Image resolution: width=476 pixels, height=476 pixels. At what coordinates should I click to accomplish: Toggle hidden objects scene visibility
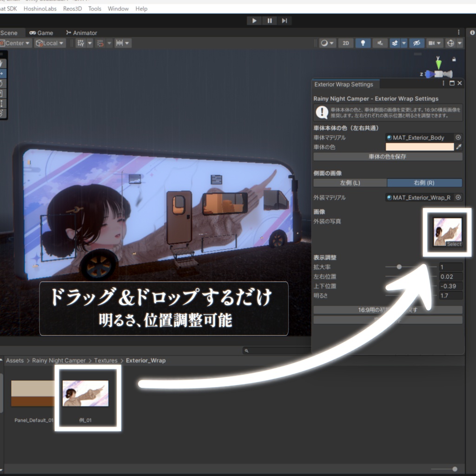(x=417, y=43)
